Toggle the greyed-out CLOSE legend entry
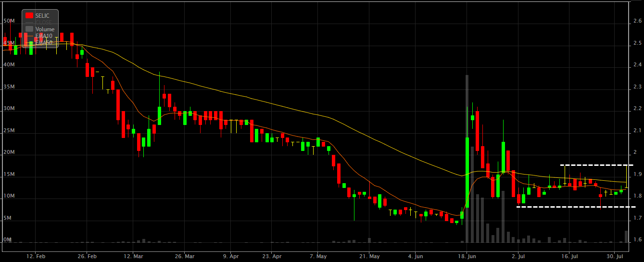Screen dimensions: 644x262 pos(43,23)
